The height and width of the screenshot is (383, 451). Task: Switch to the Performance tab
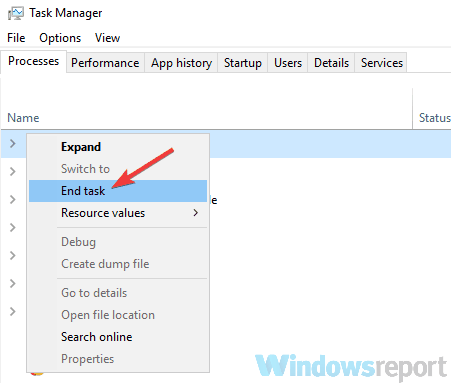coord(105,63)
